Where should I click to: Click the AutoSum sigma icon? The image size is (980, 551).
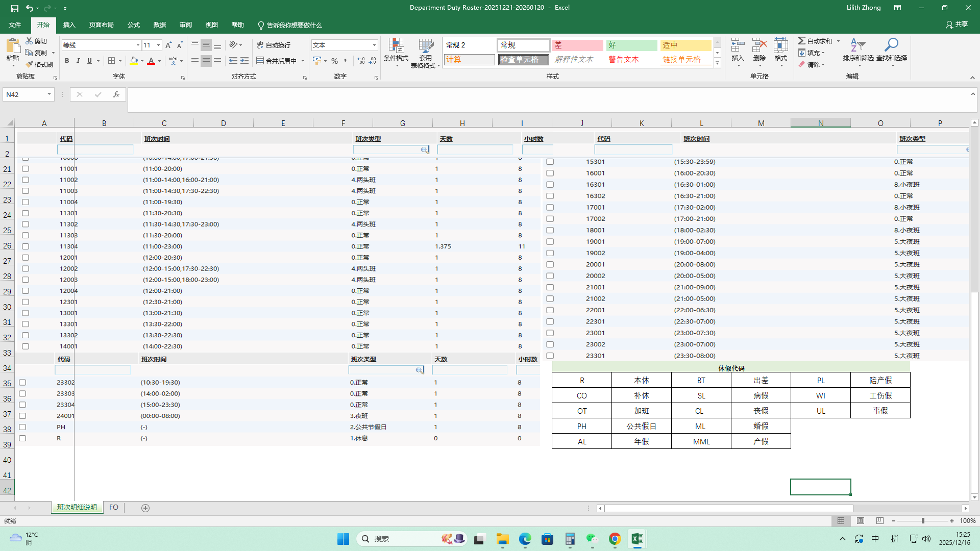click(x=802, y=41)
